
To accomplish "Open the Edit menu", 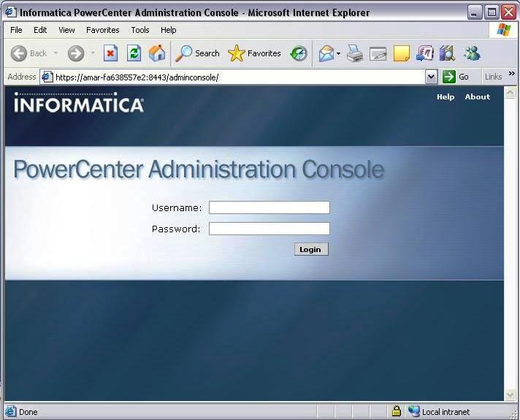I will point(40,30).
